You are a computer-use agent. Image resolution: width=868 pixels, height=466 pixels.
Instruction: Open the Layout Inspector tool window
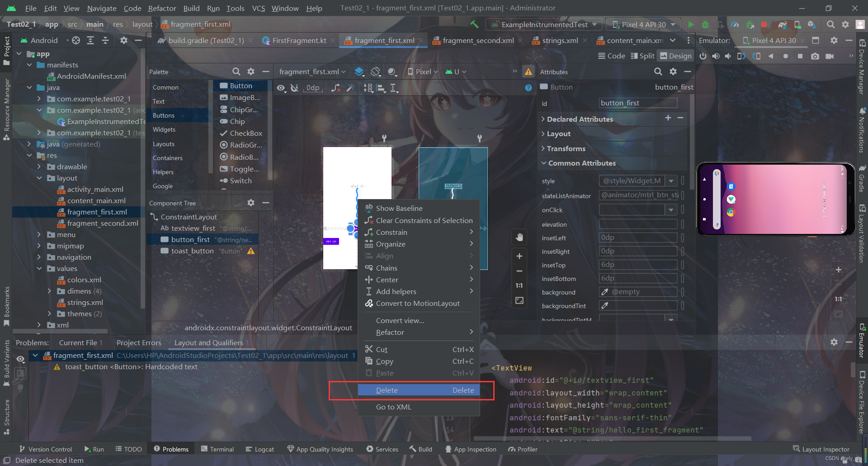click(821, 449)
